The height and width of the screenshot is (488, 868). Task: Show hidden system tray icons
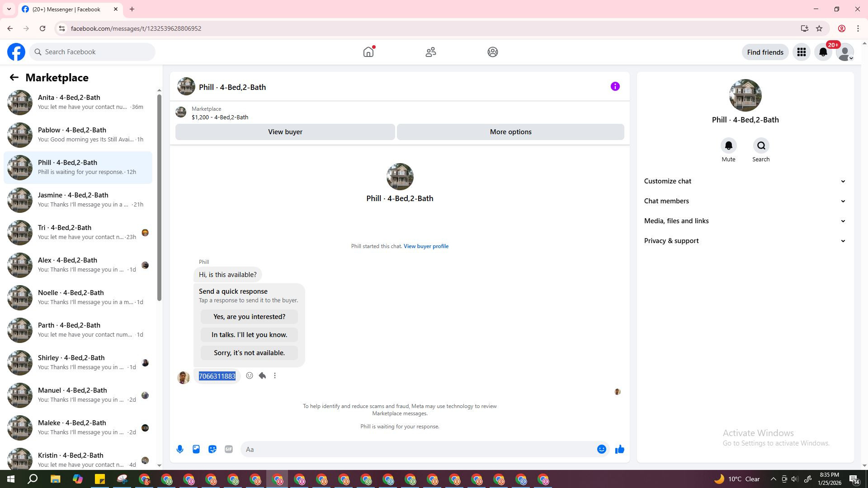click(773, 479)
